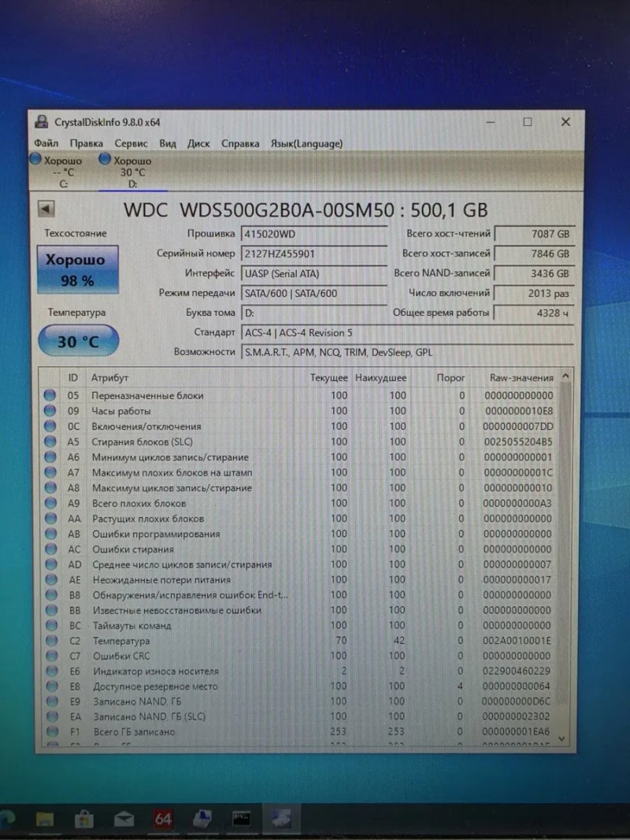Click the Порог column header
Image resolution: width=630 pixels, height=840 pixels.
click(450, 378)
